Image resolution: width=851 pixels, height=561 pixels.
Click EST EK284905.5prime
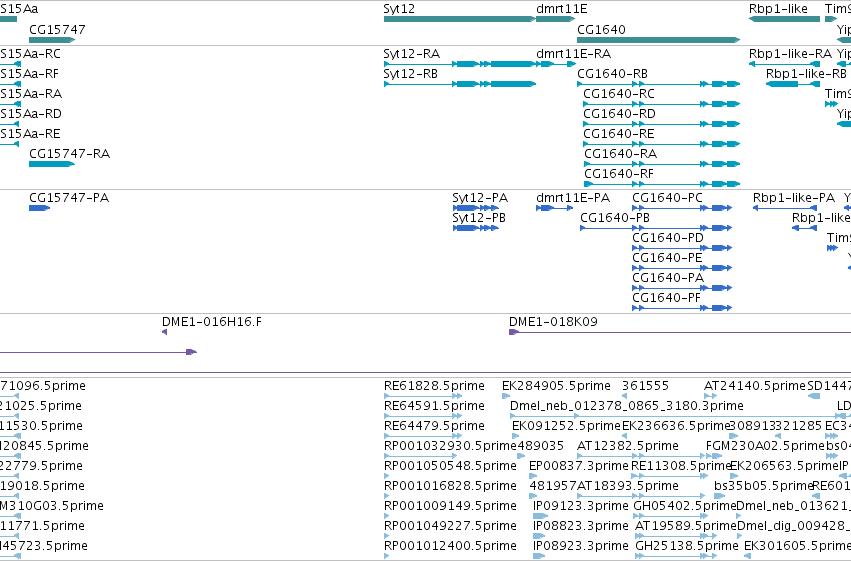tap(556, 386)
